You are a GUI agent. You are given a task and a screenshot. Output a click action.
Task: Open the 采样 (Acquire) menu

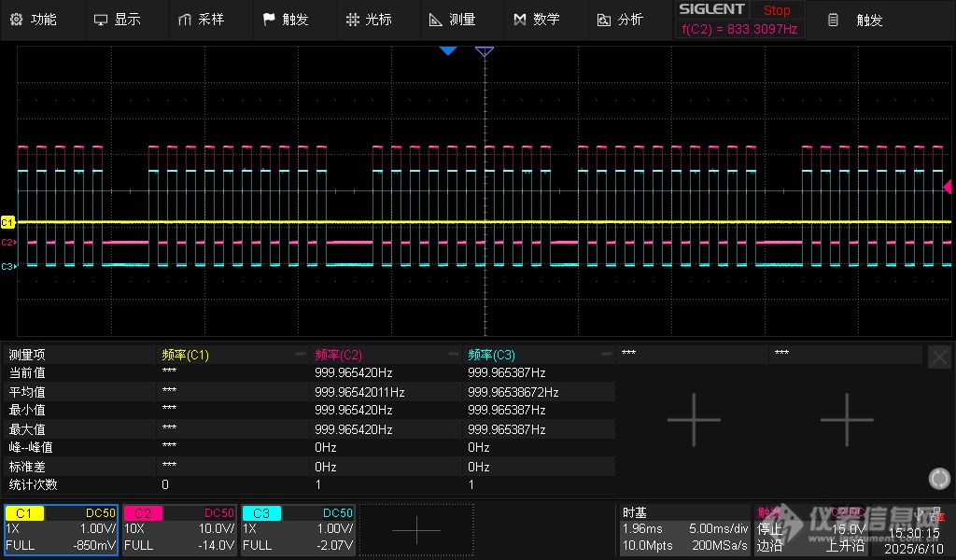pyautogui.click(x=201, y=20)
